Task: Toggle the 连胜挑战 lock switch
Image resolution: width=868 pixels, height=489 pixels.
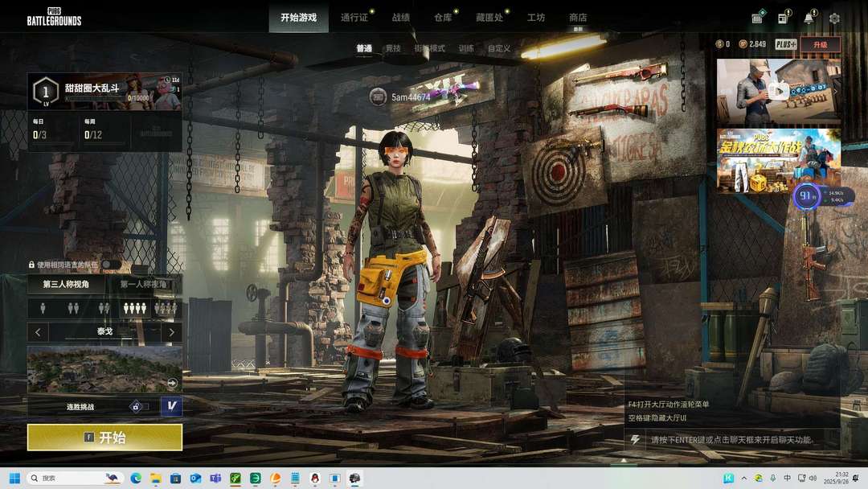Action: point(138,406)
